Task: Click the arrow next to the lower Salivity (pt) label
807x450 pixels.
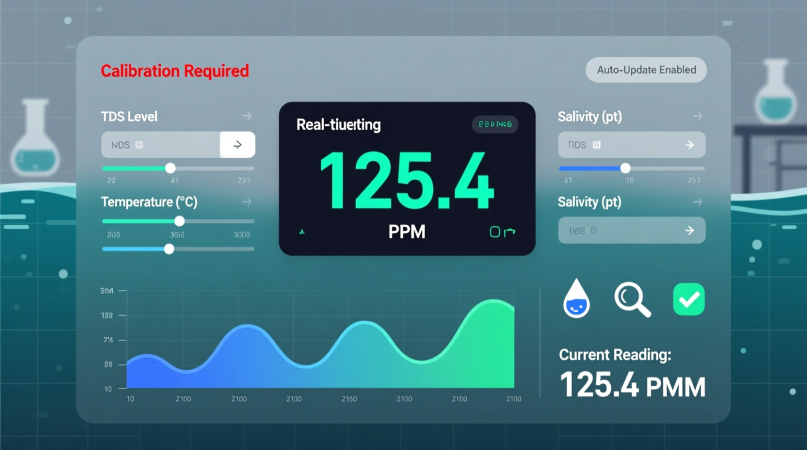Action: coord(696,202)
